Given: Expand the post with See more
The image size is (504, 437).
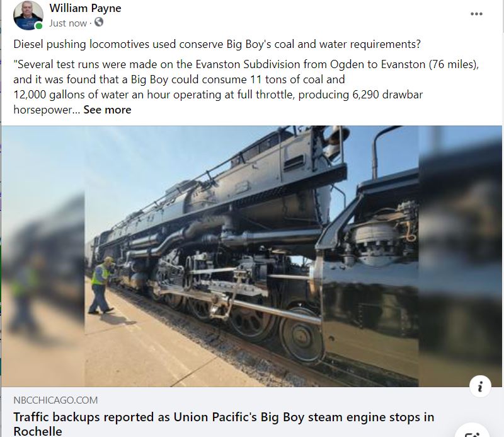Looking at the screenshot, I should [x=107, y=110].
